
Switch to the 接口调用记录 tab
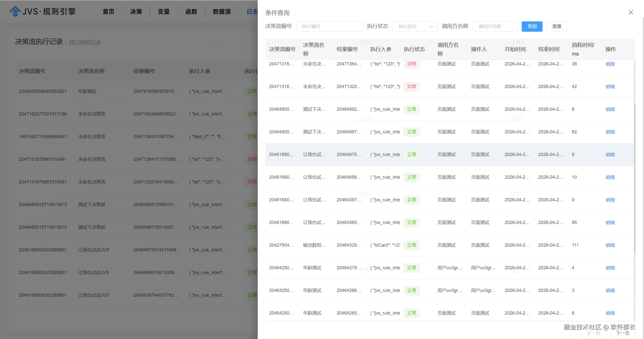(x=85, y=43)
